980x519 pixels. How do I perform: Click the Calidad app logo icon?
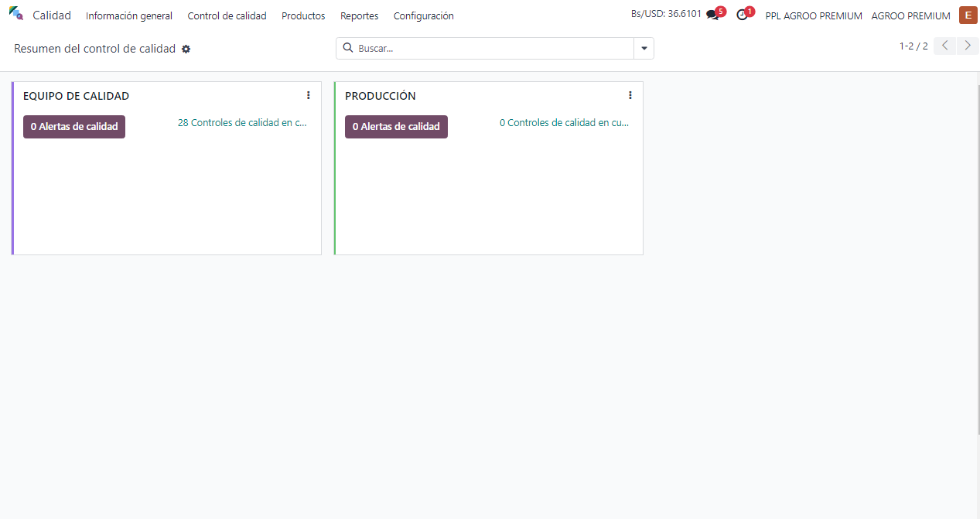[15, 13]
